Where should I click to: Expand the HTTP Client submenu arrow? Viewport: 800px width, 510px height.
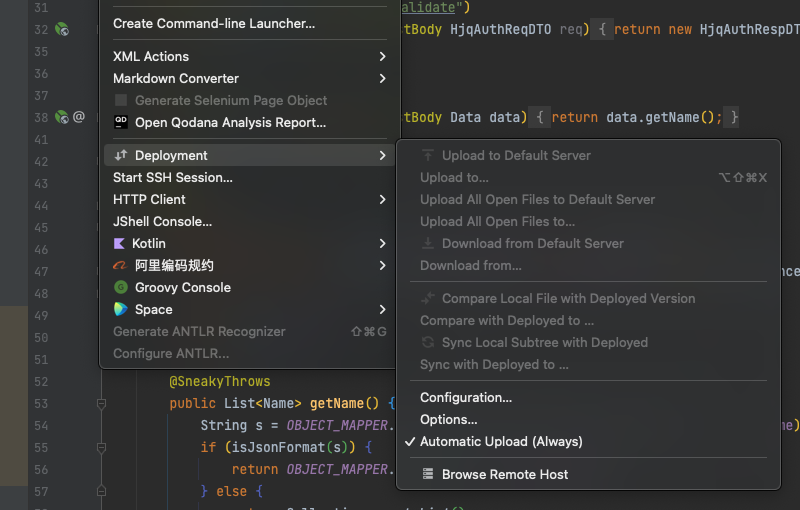click(382, 200)
